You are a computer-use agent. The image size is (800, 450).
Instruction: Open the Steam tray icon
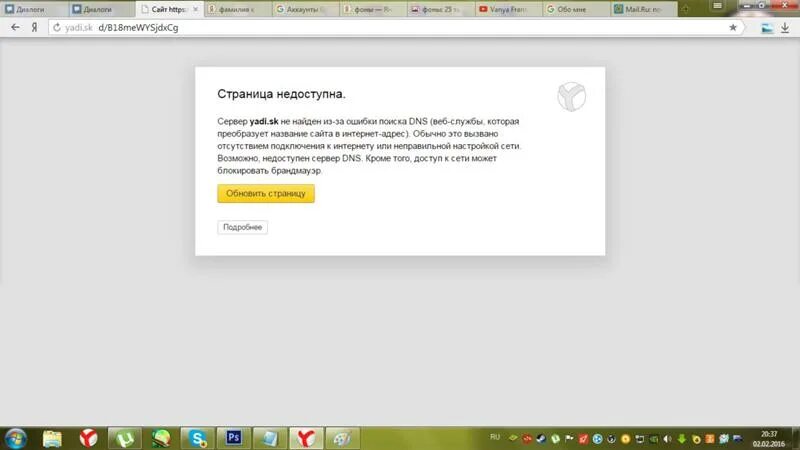coord(541,439)
